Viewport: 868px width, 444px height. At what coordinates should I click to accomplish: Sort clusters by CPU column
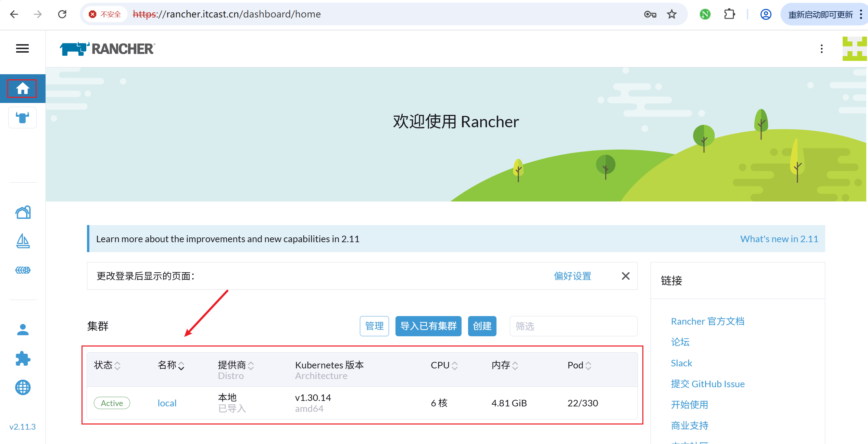click(444, 365)
